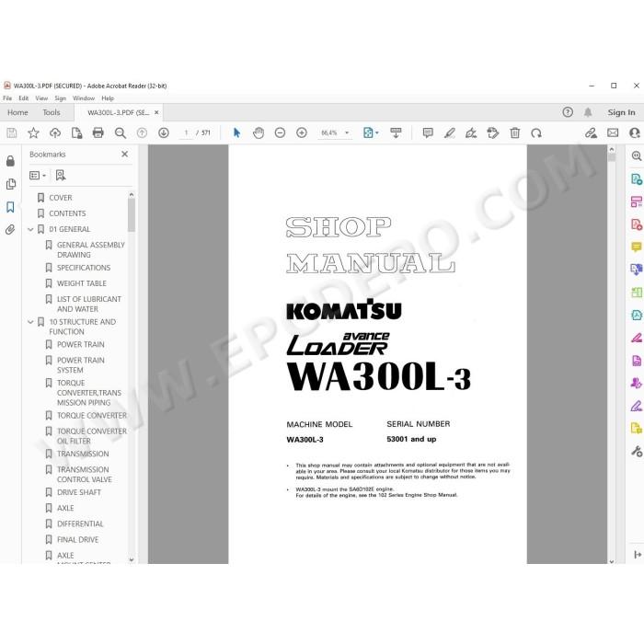Screen dimensions: 644x644
Task: Open Help question mark icon
Action: click(x=568, y=112)
